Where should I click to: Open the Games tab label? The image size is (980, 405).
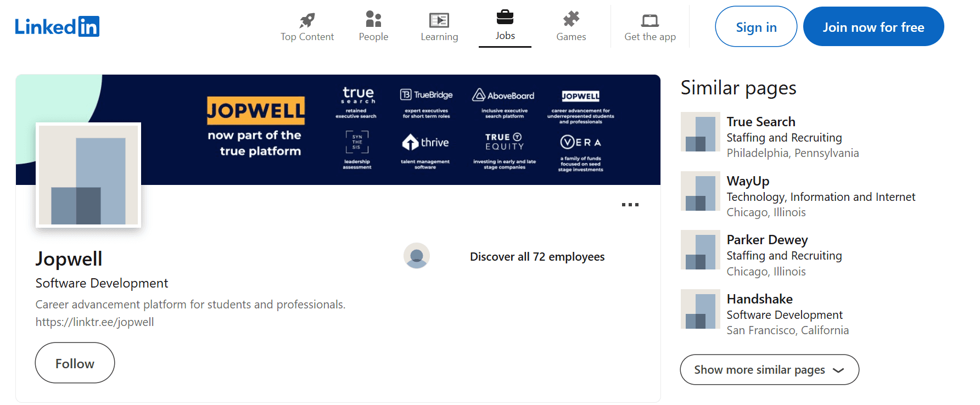[x=571, y=37]
